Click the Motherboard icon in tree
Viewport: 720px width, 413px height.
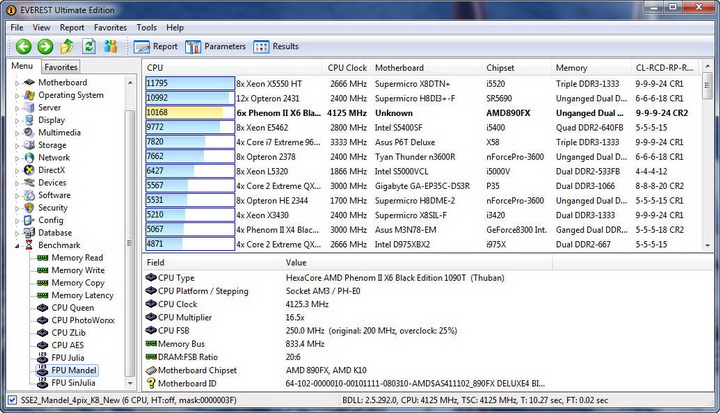[x=29, y=82]
